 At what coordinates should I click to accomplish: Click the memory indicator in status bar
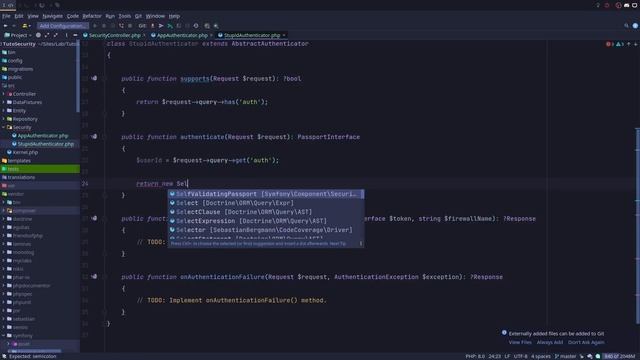tap(620, 356)
